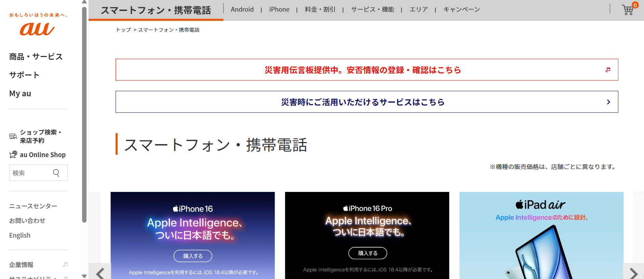Open au Online Shop link
644x279 pixels.
(x=43, y=155)
